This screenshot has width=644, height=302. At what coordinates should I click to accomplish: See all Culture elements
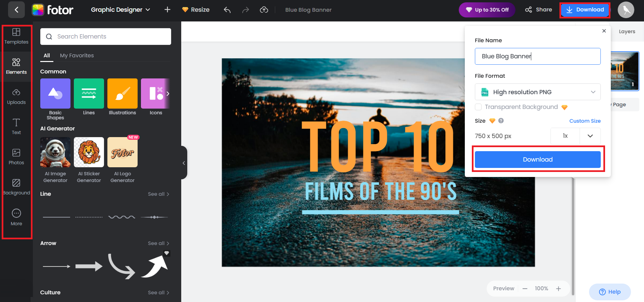click(158, 293)
